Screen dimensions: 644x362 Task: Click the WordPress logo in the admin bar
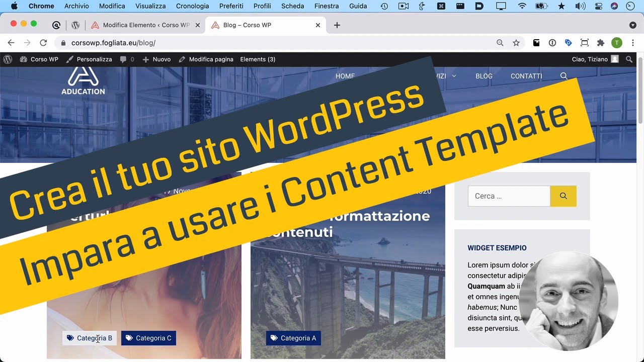(8, 59)
